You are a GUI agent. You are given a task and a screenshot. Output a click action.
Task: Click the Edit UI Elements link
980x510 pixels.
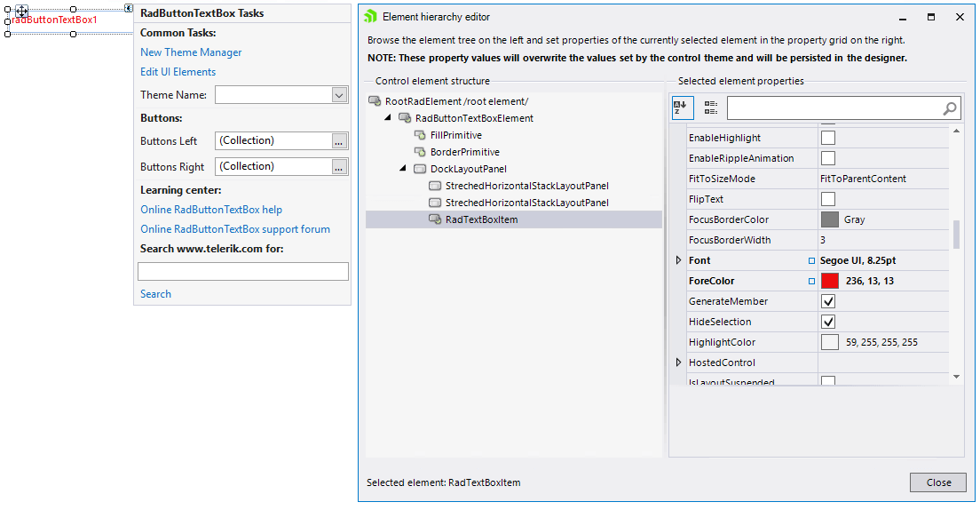point(178,72)
